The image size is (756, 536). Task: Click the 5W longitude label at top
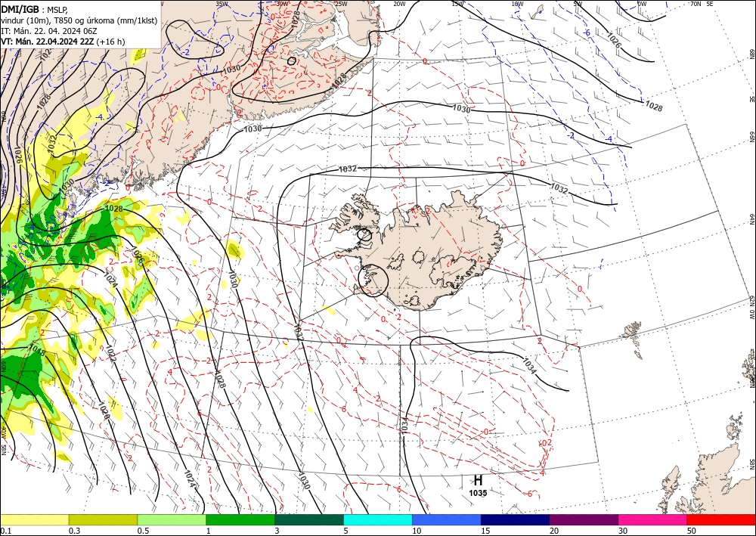pos(578,4)
